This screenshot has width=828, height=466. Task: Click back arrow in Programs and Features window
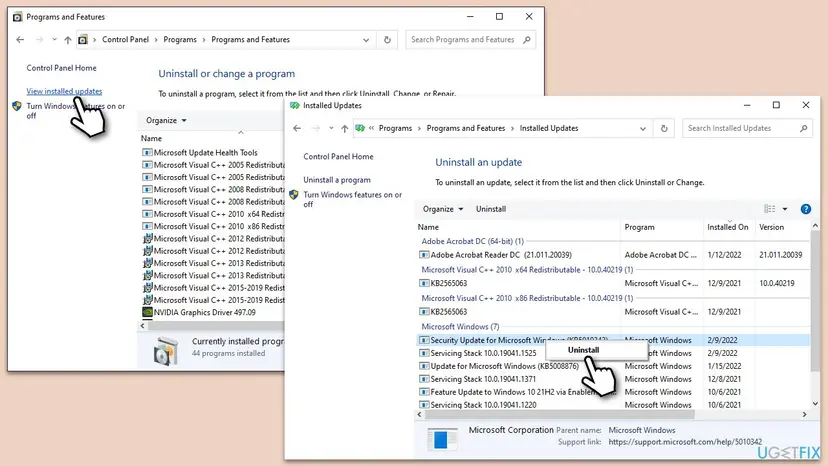(20, 40)
